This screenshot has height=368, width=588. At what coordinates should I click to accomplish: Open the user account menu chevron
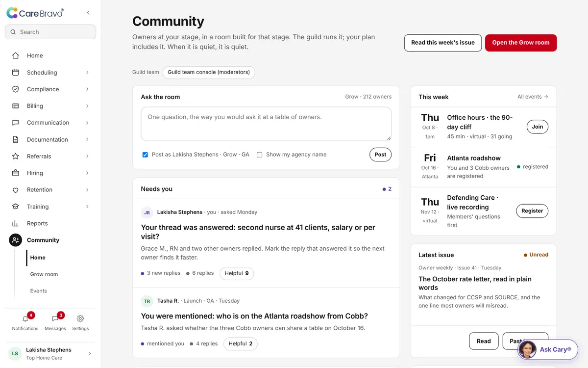pyautogui.click(x=90, y=353)
